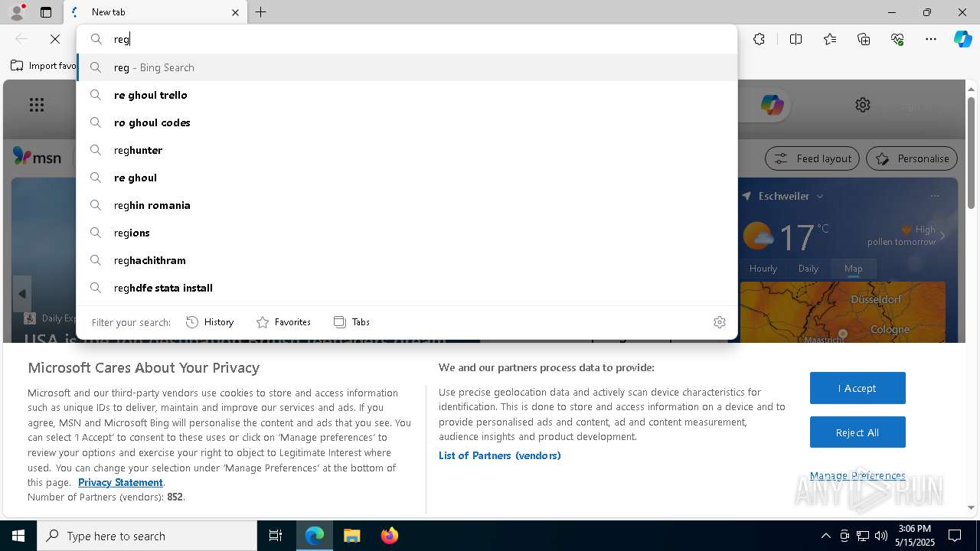This screenshot has width=980, height=551.
Task: Click the taskbar search box
Action: pos(147,536)
